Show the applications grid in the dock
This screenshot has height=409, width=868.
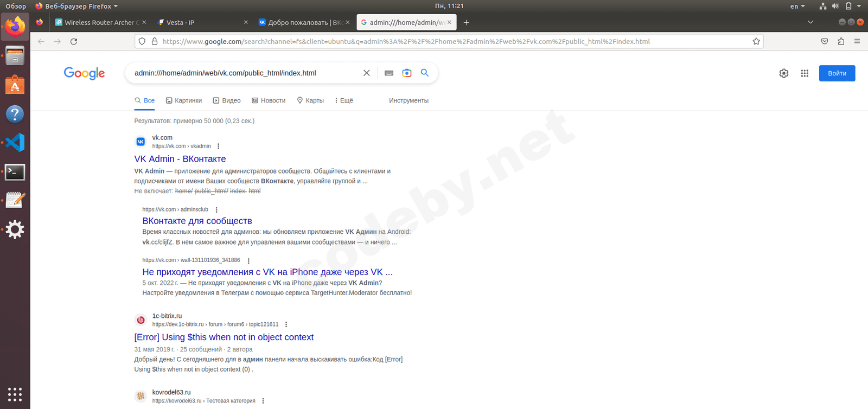15,394
